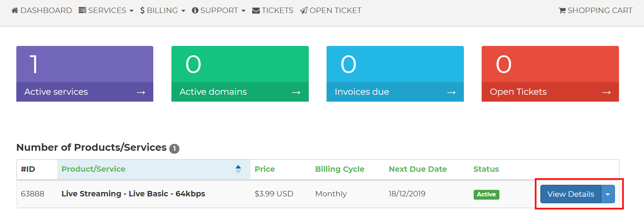
Task: Sort by Next Due Date column
Action: click(417, 169)
